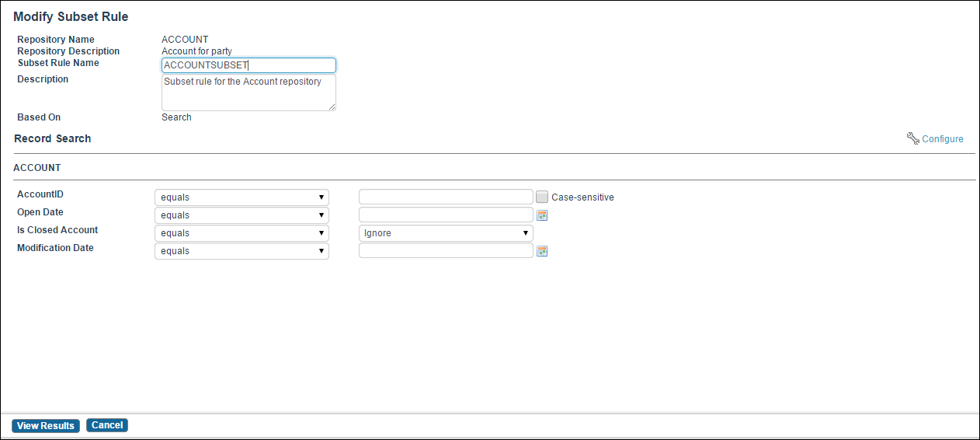Screen dimensions: 980x440
Task: Click the View Results button
Action: (46, 426)
